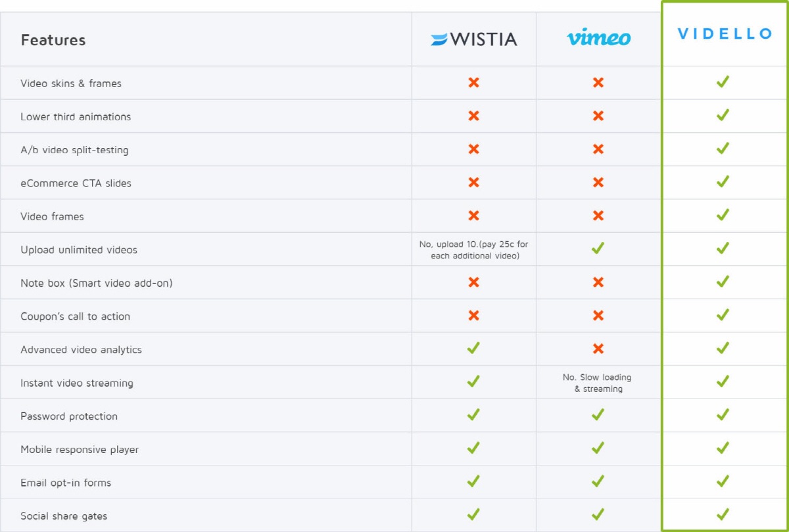The height and width of the screenshot is (532, 789).
Task: Click Vidello's checkmark for Instant video streaming
Action: click(x=723, y=381)
